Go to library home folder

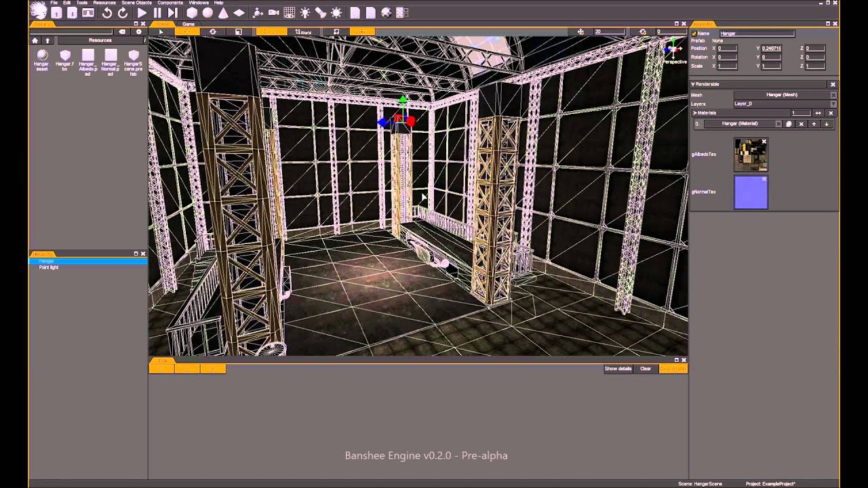point(35,41)
